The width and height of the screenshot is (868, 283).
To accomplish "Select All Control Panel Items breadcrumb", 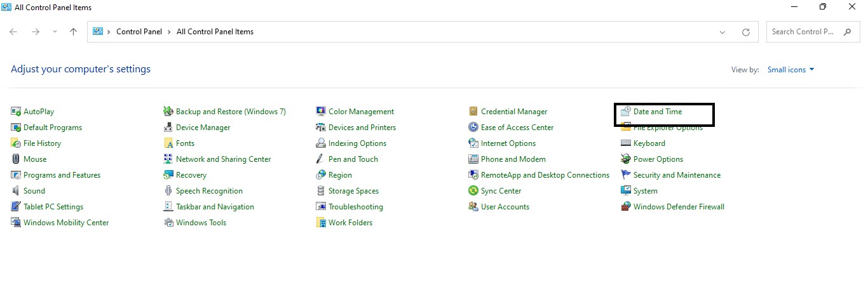I will pos(215,32).
